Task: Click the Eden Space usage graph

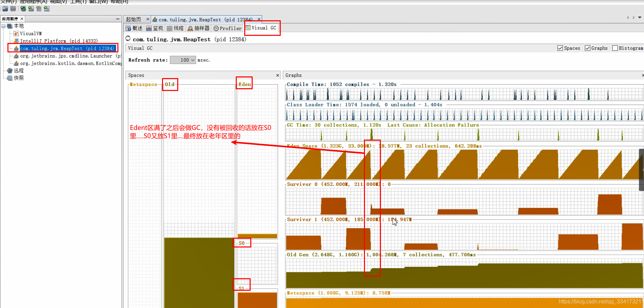Action: click(x=464, y=164)
